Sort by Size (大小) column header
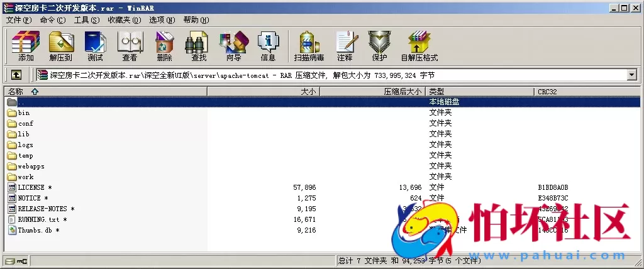Viewport: 644px width, 269px height. pyautogui.click(x=264, y=92)
